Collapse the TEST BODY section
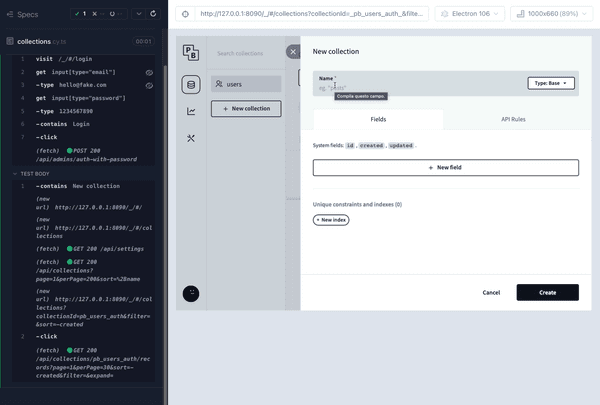This screenshot has height=405, width=600. 15,174
